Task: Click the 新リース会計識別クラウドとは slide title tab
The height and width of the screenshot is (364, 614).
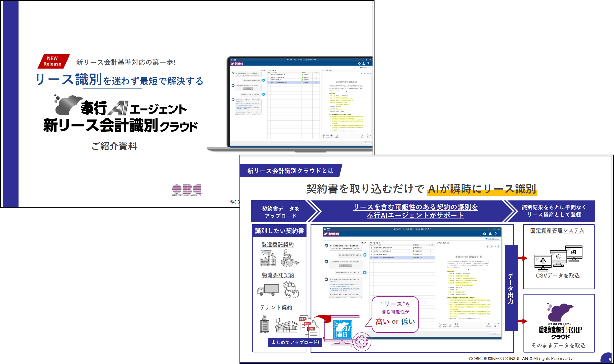Action: [x=290, y=171]
